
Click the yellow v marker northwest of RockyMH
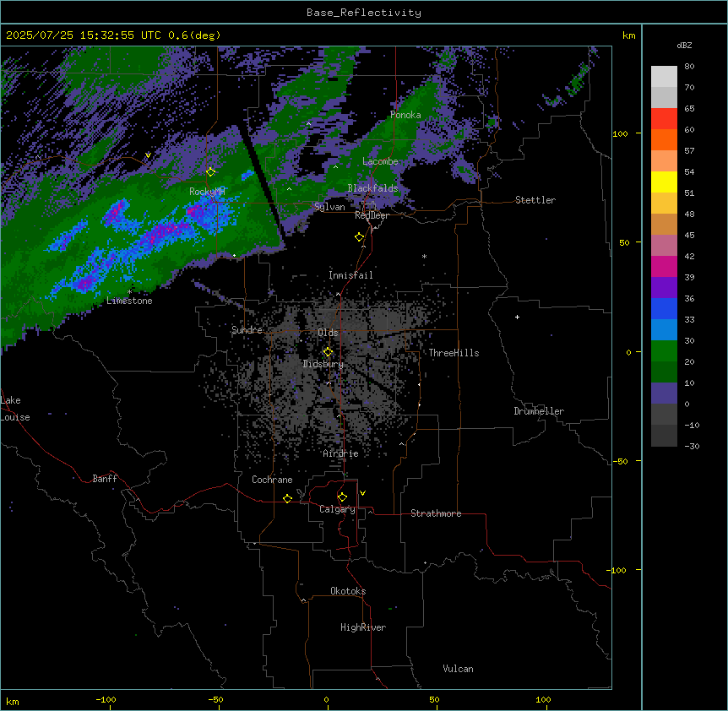(148, 155)
